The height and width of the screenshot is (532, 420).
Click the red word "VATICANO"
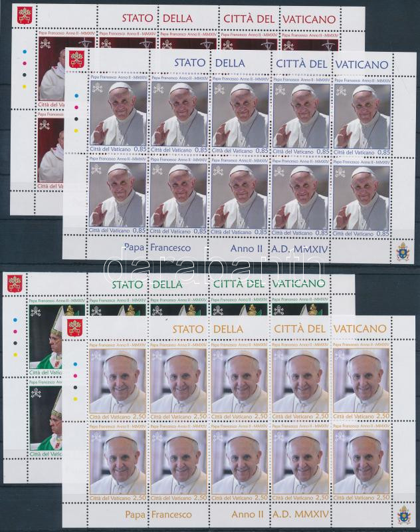click(x=309, y=19)
